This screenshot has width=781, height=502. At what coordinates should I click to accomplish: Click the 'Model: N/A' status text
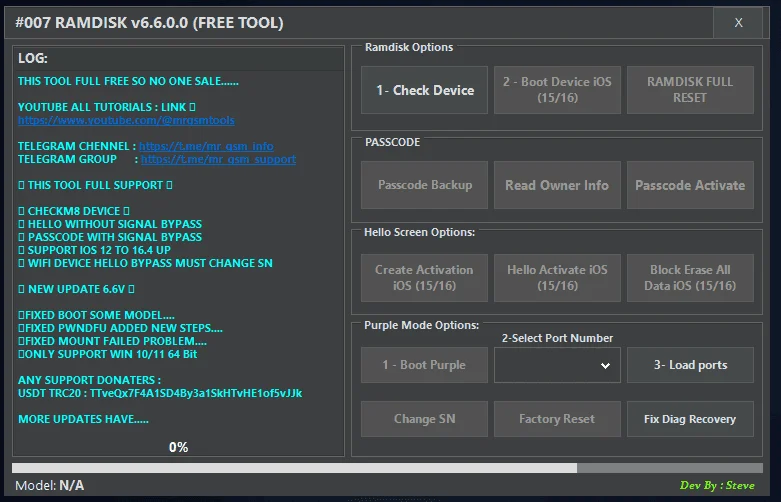[49, 485]
